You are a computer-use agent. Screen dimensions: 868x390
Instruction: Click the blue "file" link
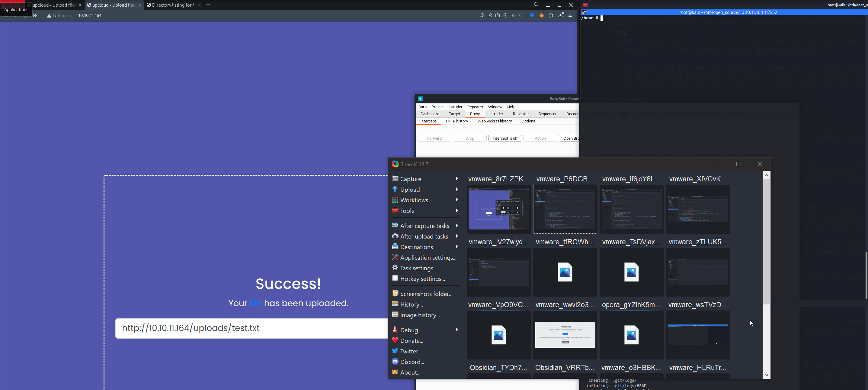pyautogui.click(x=255, y=303)
